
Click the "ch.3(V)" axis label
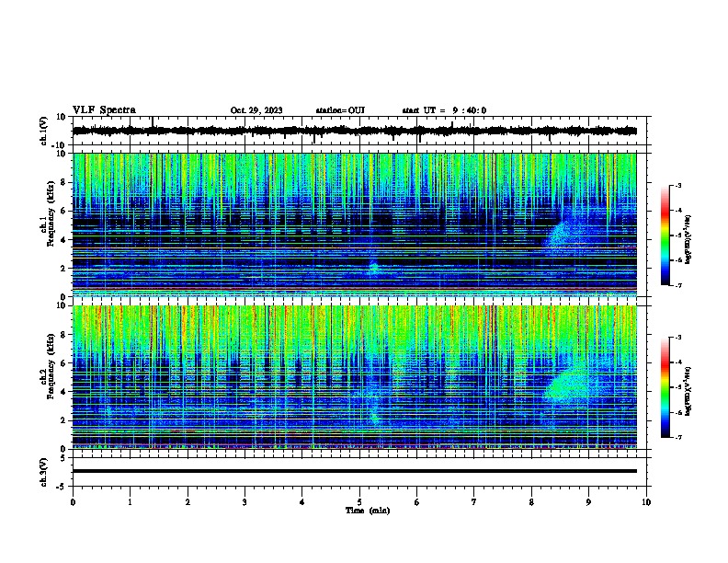point(44,472)
